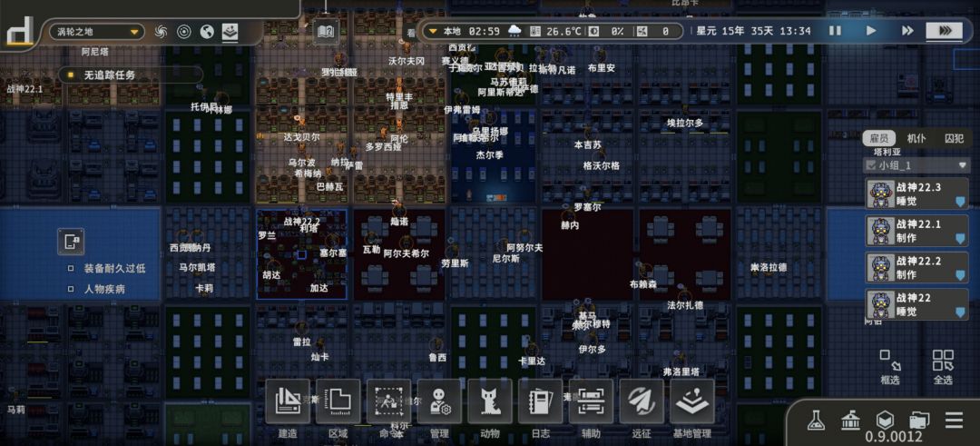The height and width of the screenshot is (446, 980).
Task: Click the galaxy swirl icon
Action: pos(161,32)
